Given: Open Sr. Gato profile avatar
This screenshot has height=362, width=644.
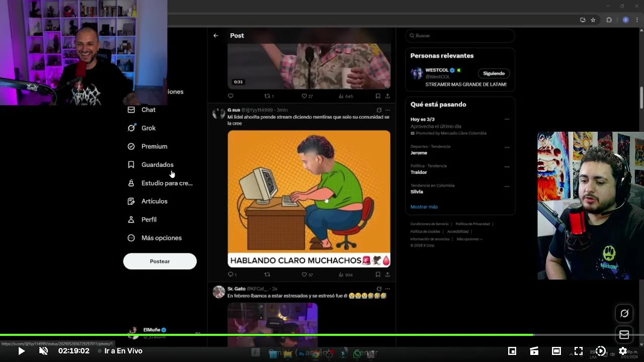Looking at the screenshot, I should pos(218,292).
